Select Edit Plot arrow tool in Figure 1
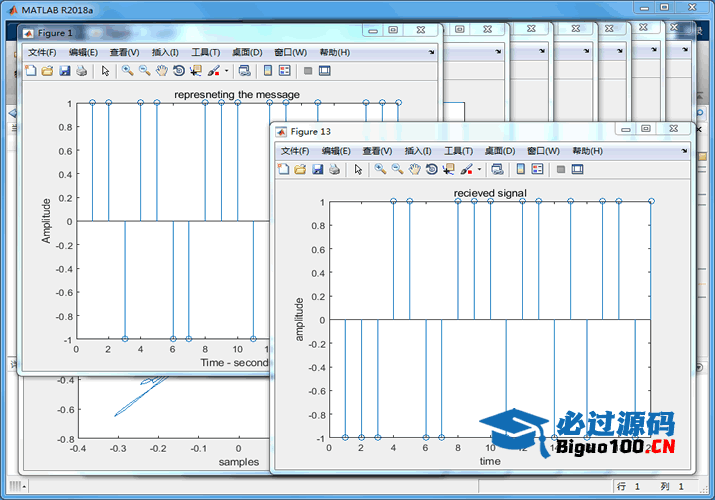Viewport: 715px width, 500px height. point(105,71)
